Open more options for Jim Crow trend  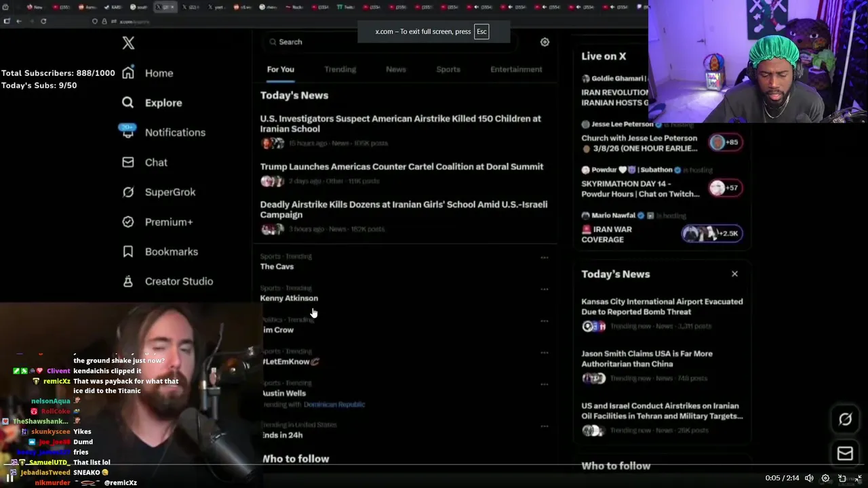pyautogui.click(x=544, y=321)
